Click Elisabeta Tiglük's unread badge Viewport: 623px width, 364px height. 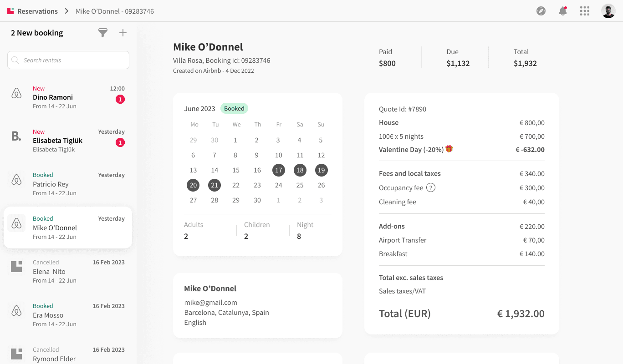click(x=120, y=143)
